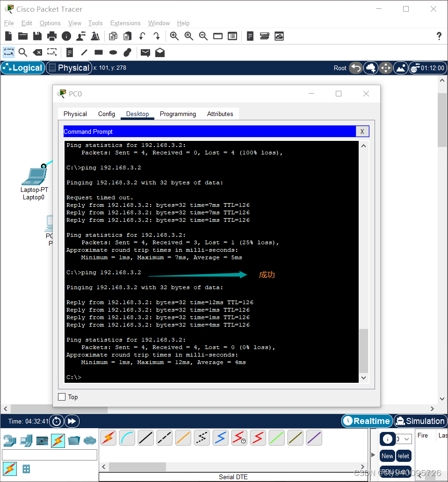448x482 pixels.
Task: Click the Copy icon
Action: click(x=113, y=37)
